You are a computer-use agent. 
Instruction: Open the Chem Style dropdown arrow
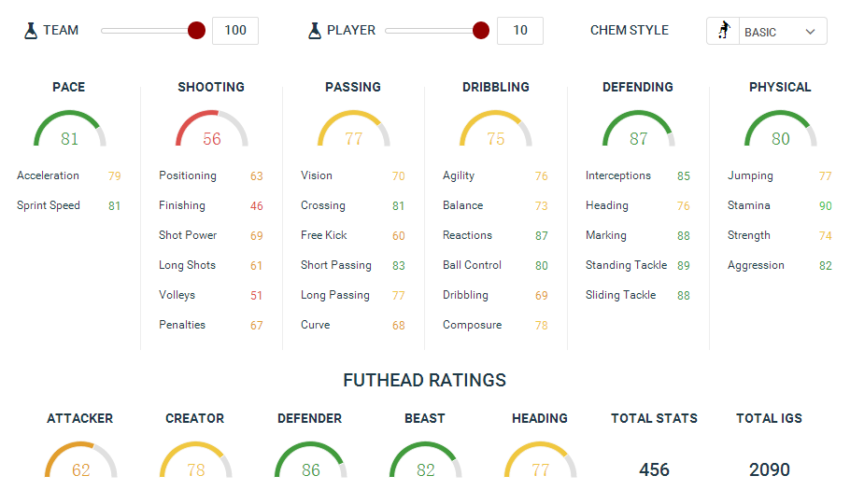810,32
